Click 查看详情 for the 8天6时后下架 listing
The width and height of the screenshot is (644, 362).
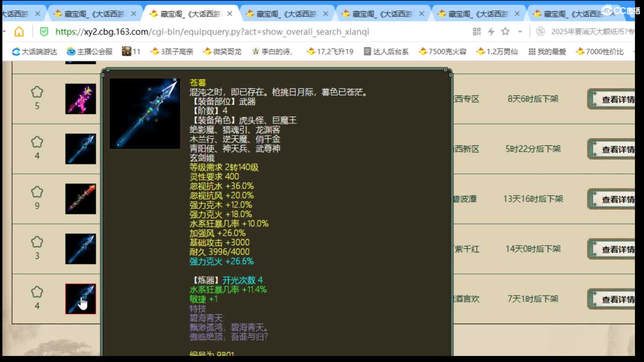[611, 99]
